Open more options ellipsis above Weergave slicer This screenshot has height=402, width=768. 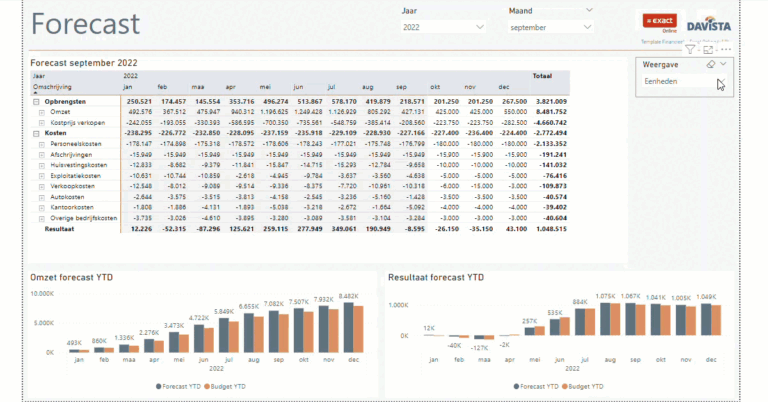tap(725, 49)
